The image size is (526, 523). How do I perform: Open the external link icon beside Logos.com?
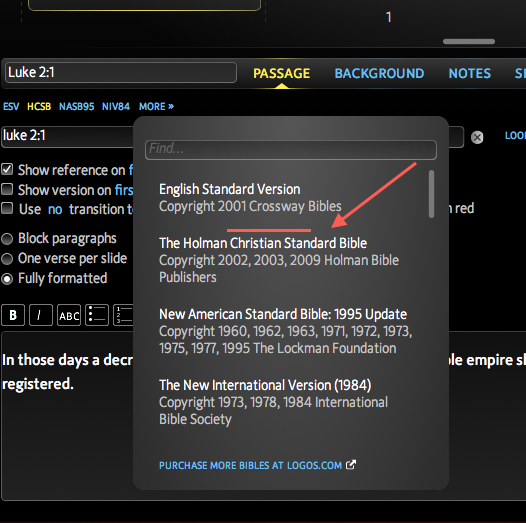coord(351,465)
